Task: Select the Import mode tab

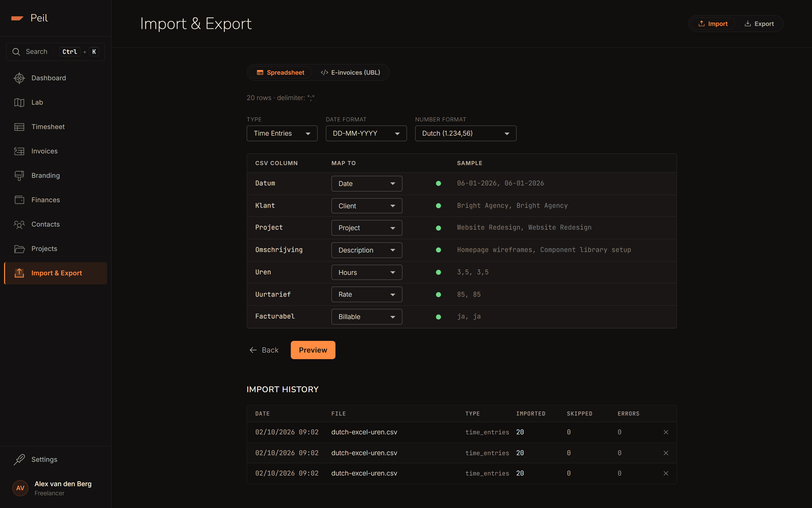Action: pos(713,24)
